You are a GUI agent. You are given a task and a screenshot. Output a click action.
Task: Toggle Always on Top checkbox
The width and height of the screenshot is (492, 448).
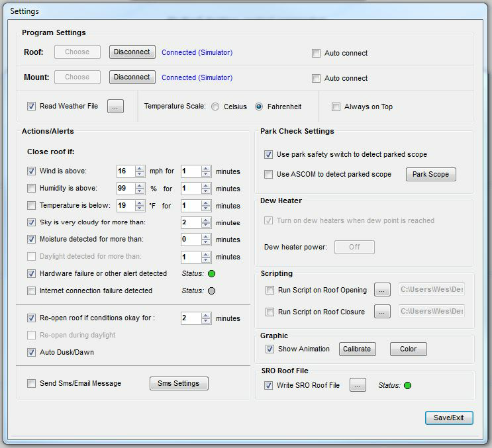tap(336, 107)
